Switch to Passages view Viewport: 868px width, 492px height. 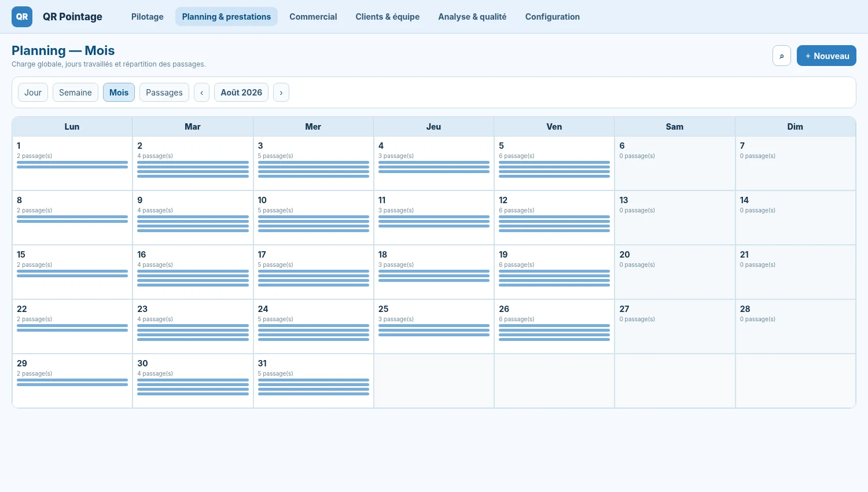click(x=164, y=93)
